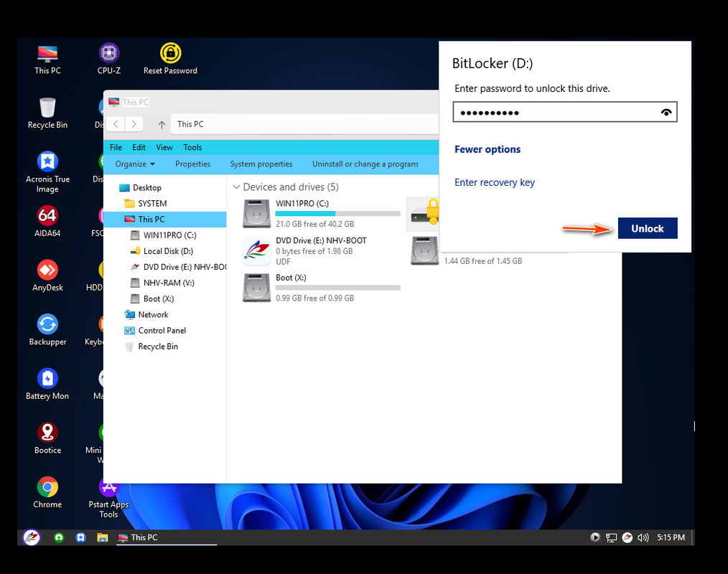Open the green circular taskbar icon
This screenshot has height=574, width=728.
coord(58,537)
